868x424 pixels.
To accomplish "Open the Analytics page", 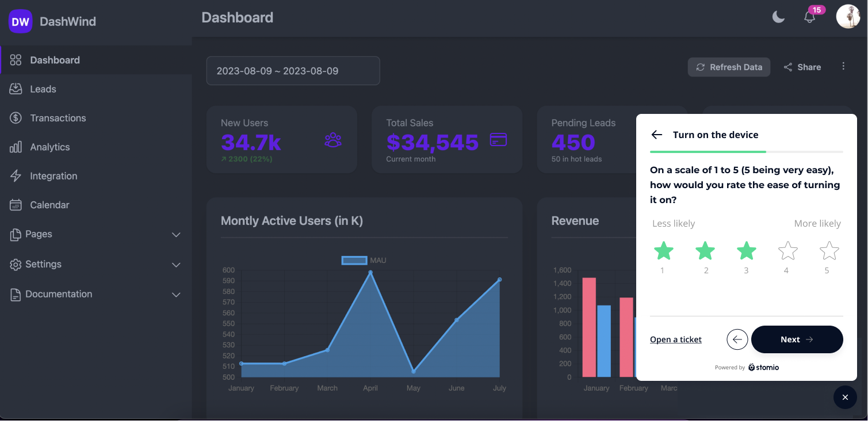I will tap(49, 147).
